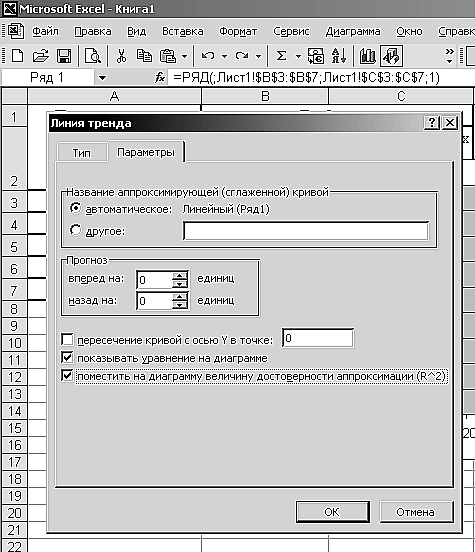
Task: Open the Redo history dropdown arrow
Action: (258, 56)
